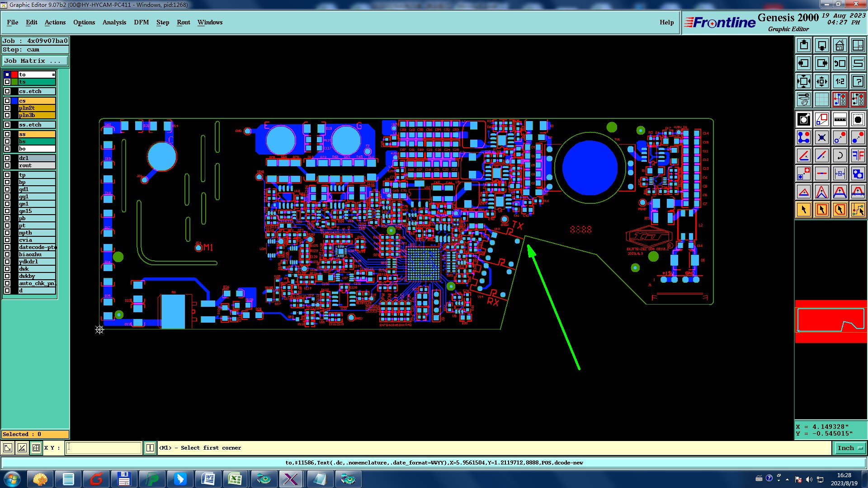Click the pan down view icon
This screenshot has width=868, height=488.
click(x=822, y=45)
